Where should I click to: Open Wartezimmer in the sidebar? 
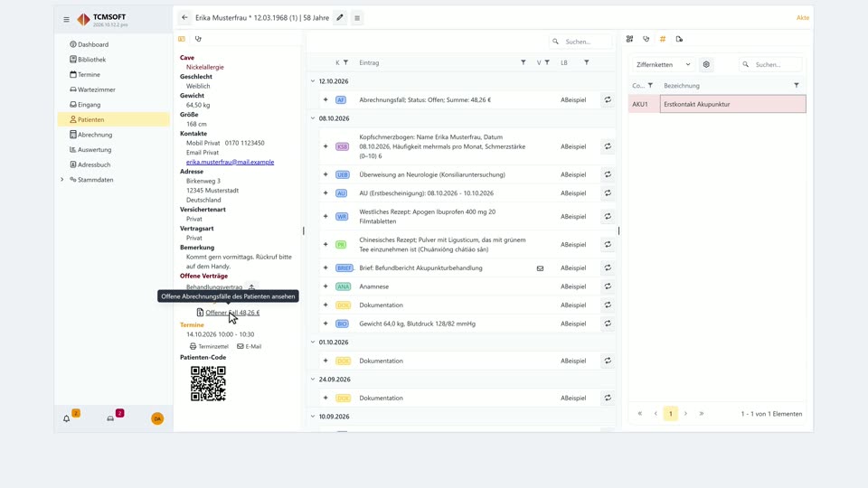tap(114, 89)
